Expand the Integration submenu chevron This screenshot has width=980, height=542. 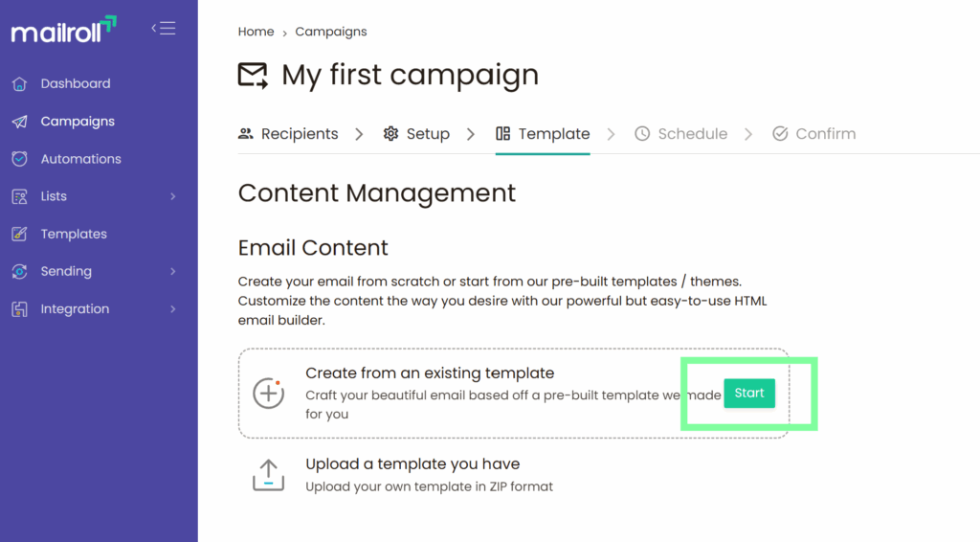[x=173, y=309]
